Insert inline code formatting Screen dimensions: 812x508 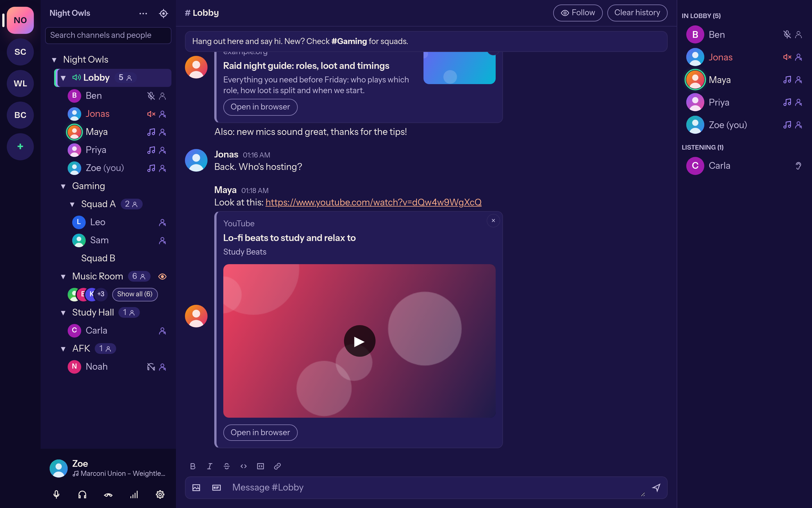(x=244, y=466)
